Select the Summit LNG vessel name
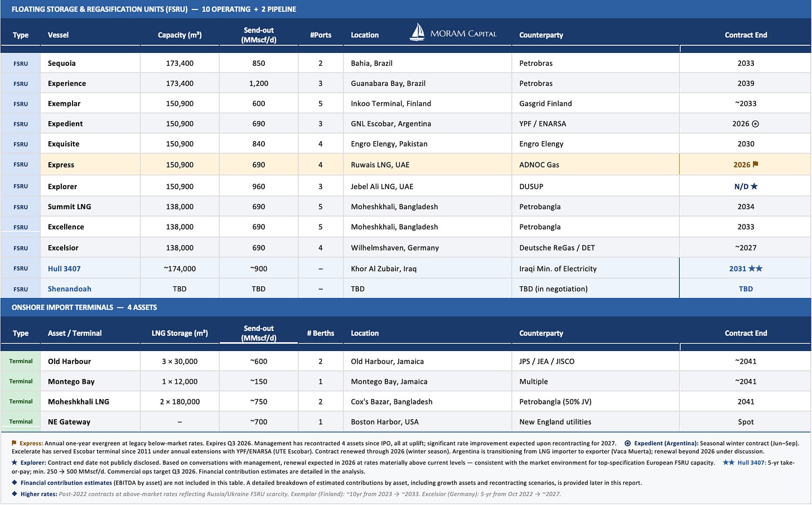The width and height of the screenshot is (812, 505). tap(69, 206)
